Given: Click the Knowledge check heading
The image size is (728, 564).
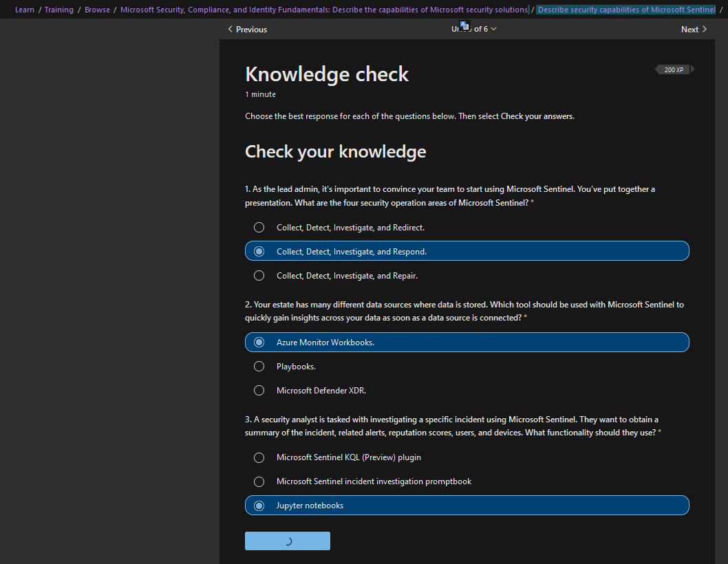Looking at the screenshot, I should (x=327, y=74).
